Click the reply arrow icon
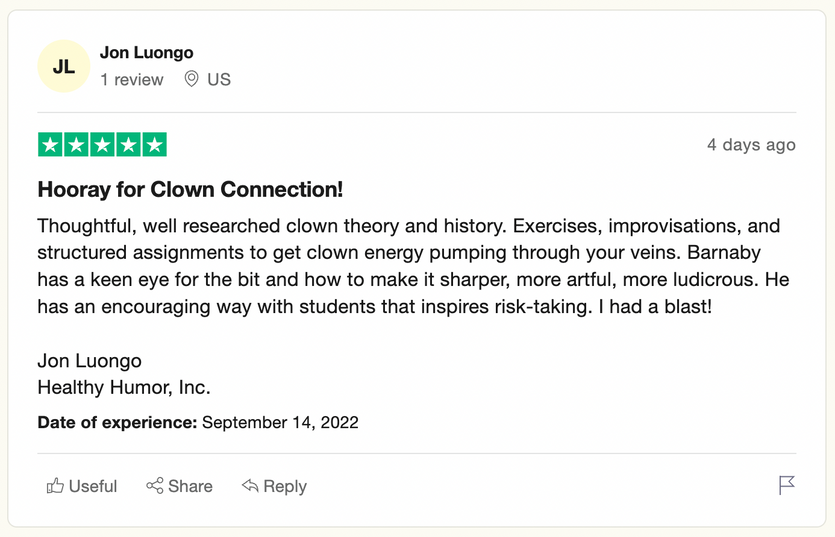 tap(250, 486)
